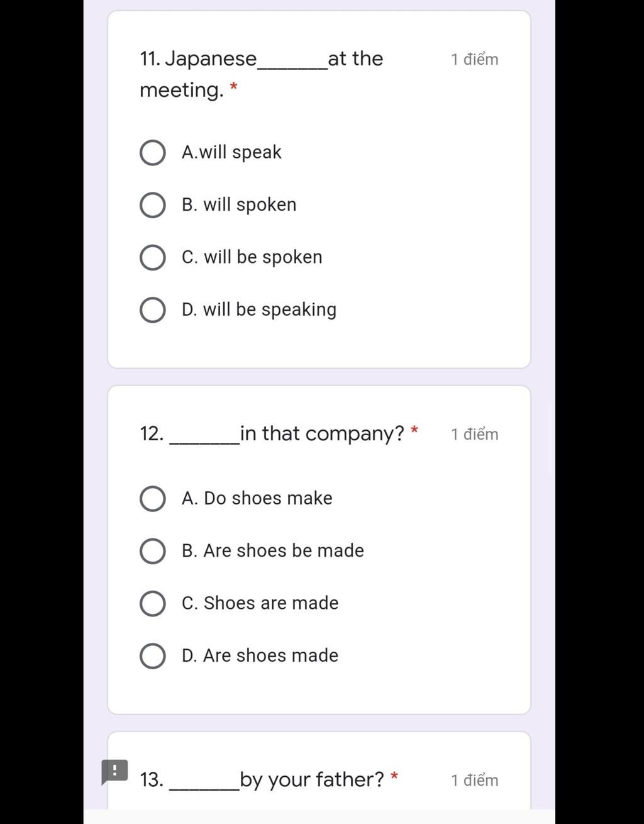This screenshot has width=644, height=824.
Task: Select answer 'A. will speak' radio button
Action: tap(152, 153)
